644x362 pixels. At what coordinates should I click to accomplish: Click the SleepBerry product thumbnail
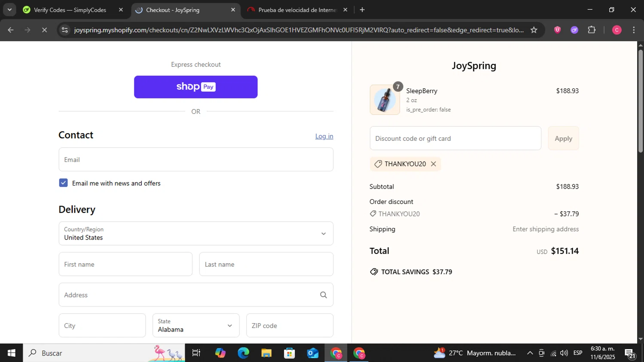385,100
